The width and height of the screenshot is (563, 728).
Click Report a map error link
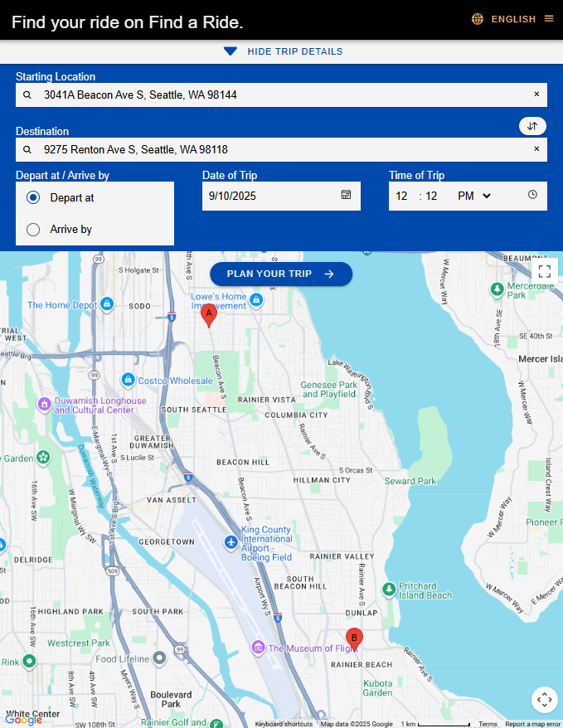(532, 724)
